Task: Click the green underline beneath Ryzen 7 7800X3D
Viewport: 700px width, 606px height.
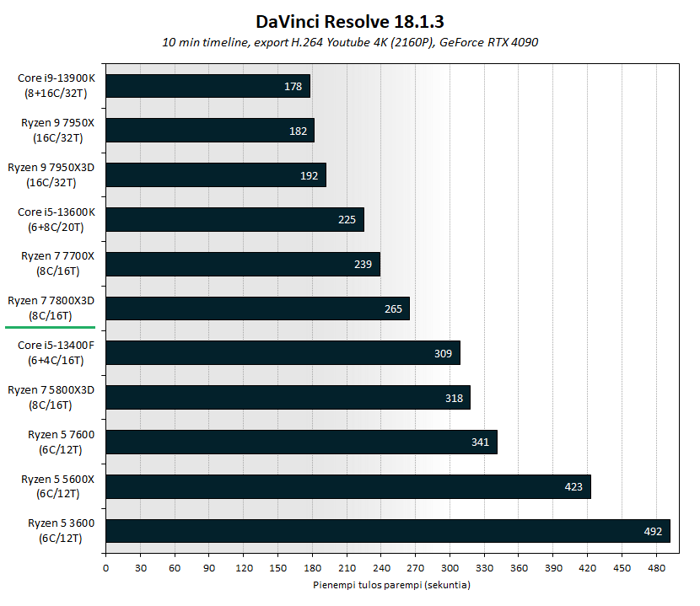Action: coord(50,328)
